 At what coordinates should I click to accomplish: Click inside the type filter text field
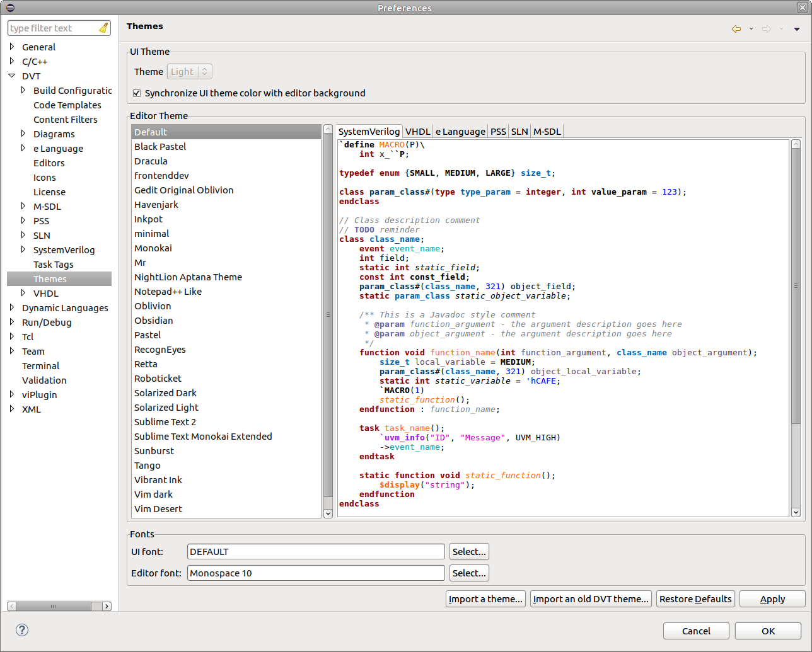pyautogui.click(x=54, y=28)
